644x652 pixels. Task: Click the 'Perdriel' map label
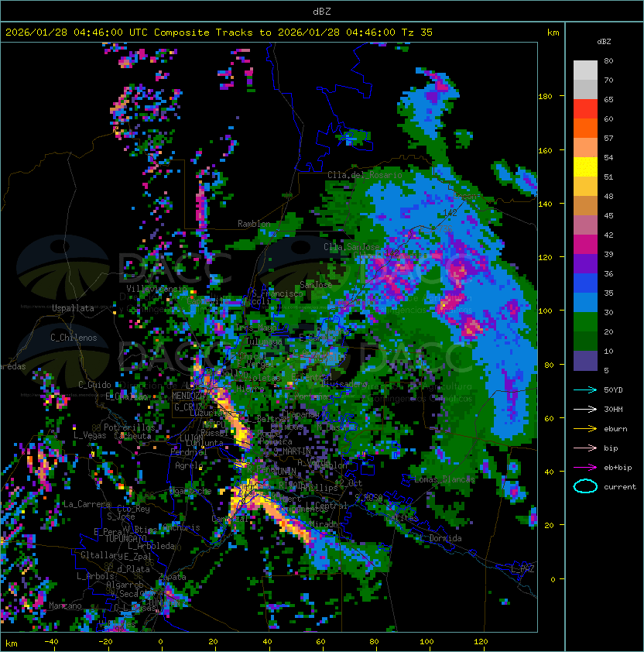pyautogui.click(x=189, y=451)
